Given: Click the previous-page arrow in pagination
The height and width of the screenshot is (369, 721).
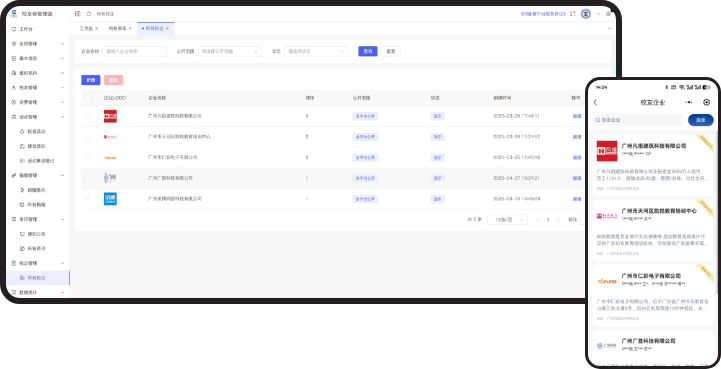Looking at the screenshot, I should (x=538, y=219).
